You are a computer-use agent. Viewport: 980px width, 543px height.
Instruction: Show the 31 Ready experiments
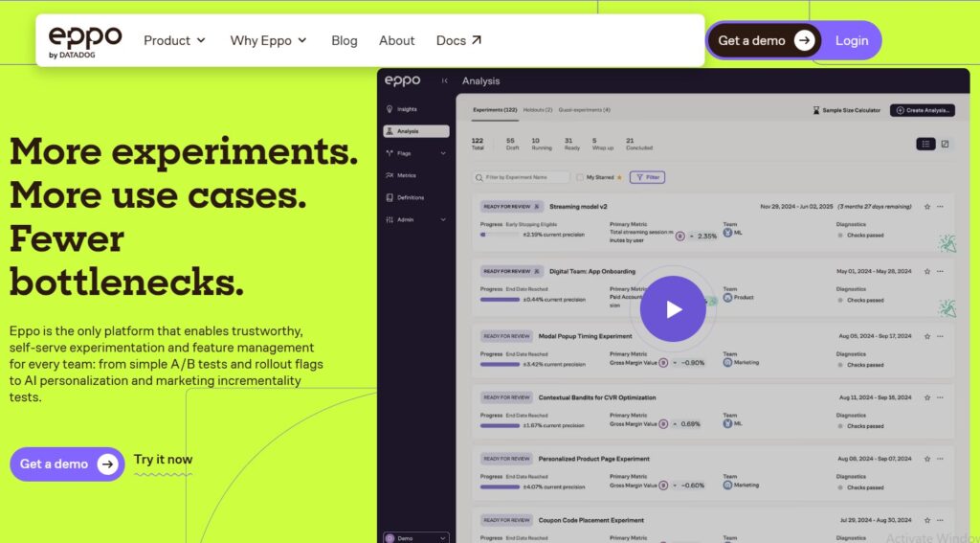[572, 144]
